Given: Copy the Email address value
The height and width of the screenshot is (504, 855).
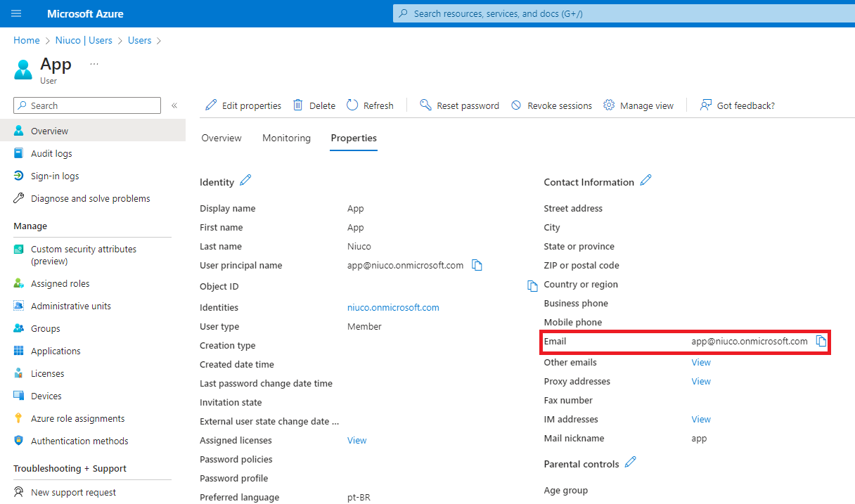Looking at the screenshot, I should [821, 341].
